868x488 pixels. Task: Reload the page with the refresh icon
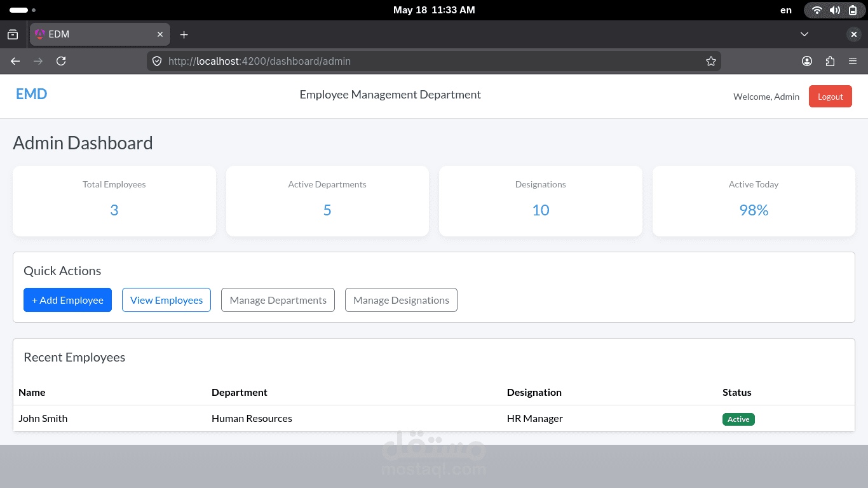(x=61, y=61)
